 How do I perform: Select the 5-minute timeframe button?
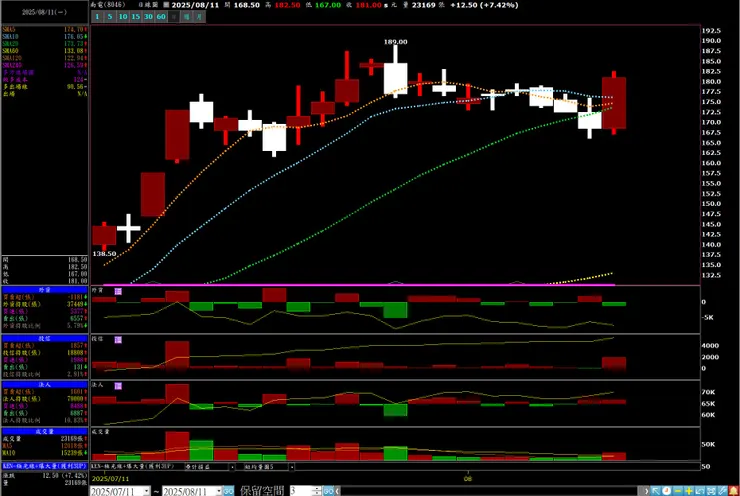(x=109, y=17)
